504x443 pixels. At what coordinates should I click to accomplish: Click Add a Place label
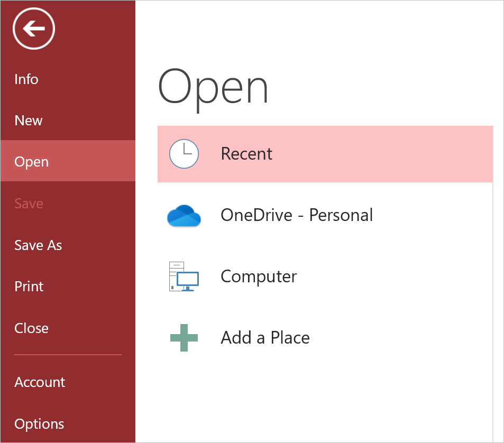(x=265, y=338)
